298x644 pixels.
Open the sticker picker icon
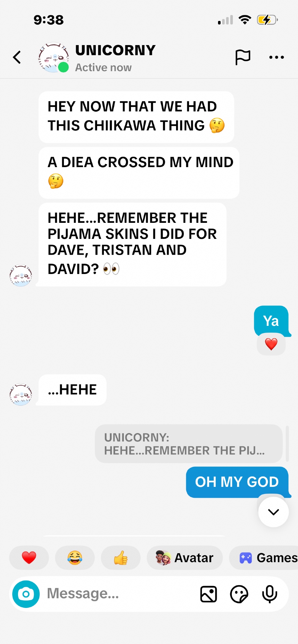tap(239, 594)
